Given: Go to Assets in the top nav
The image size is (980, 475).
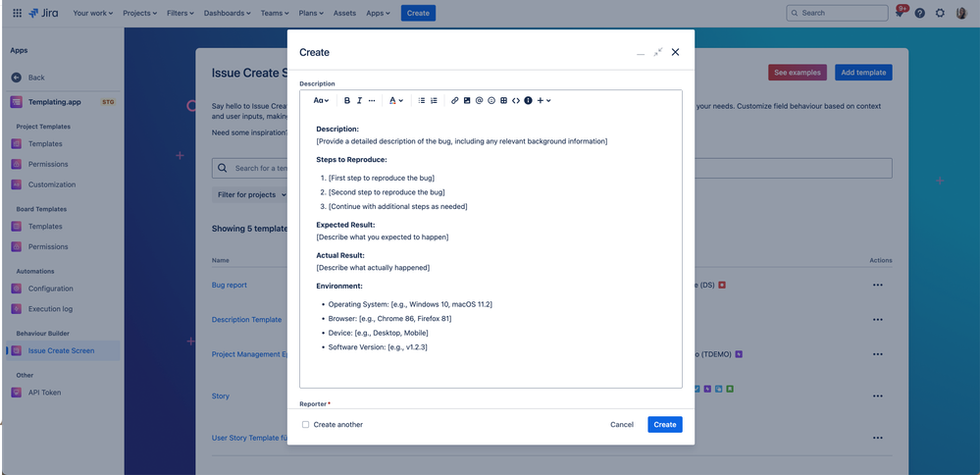Looking at the screenshot, I should click(x=345, y=13).
